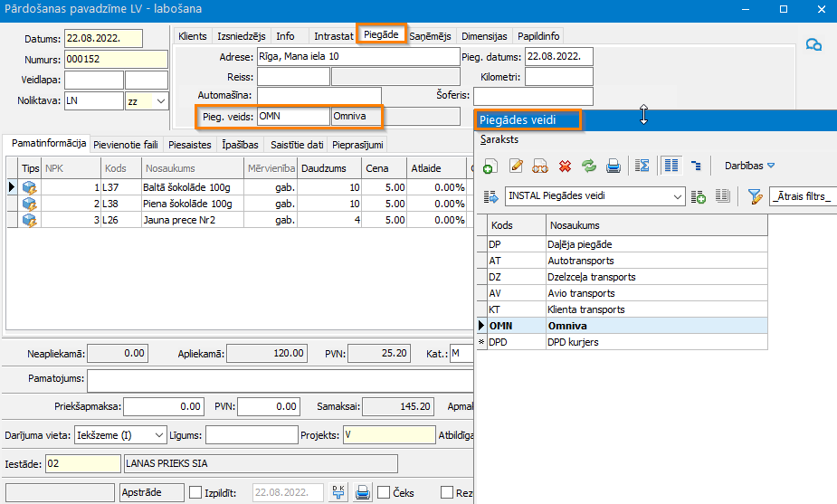The image size is (837, 504).
Task: Click the Projekts field with V
Action: (x=389, y=435)
